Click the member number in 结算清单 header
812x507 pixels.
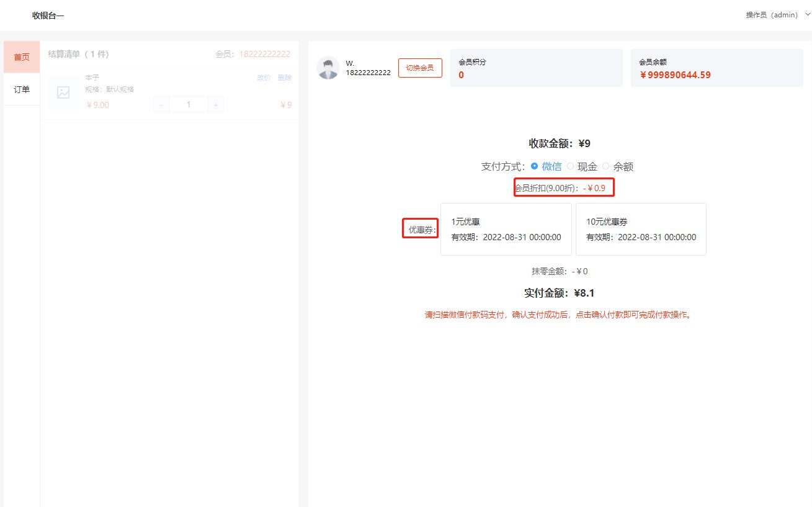[x=264, y=54]
